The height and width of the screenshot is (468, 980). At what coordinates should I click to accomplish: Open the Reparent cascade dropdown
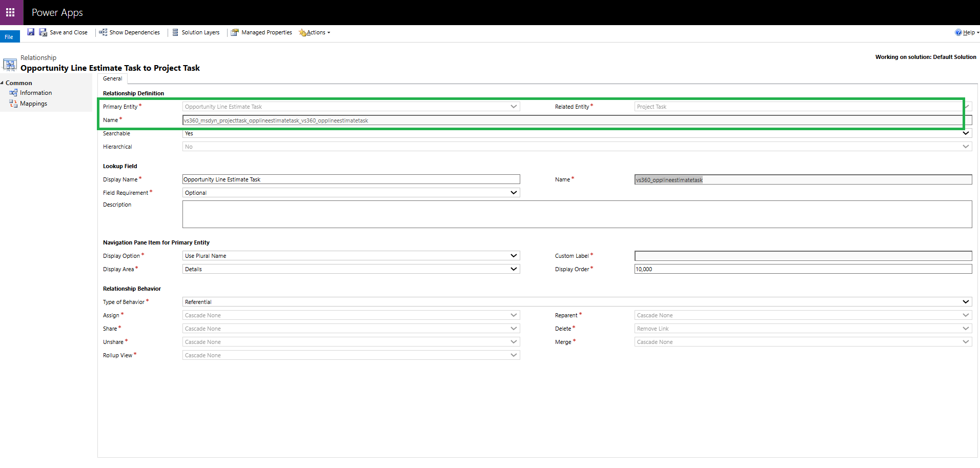click(803, 315)
